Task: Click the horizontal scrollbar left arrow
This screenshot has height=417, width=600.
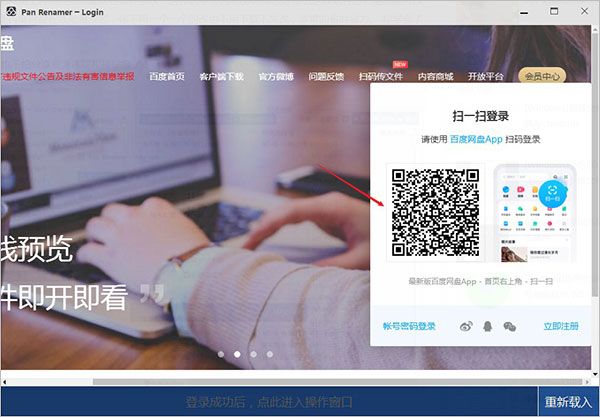Action: [4, 382]
